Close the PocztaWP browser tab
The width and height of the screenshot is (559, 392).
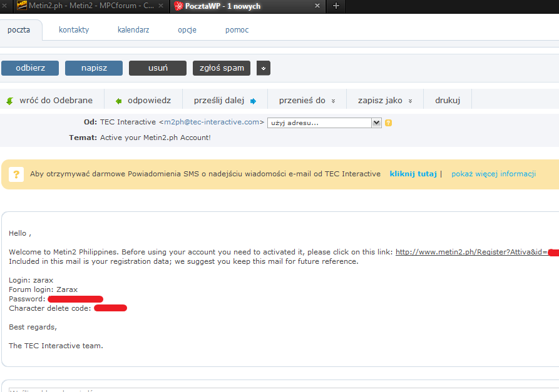click(317, 6)
